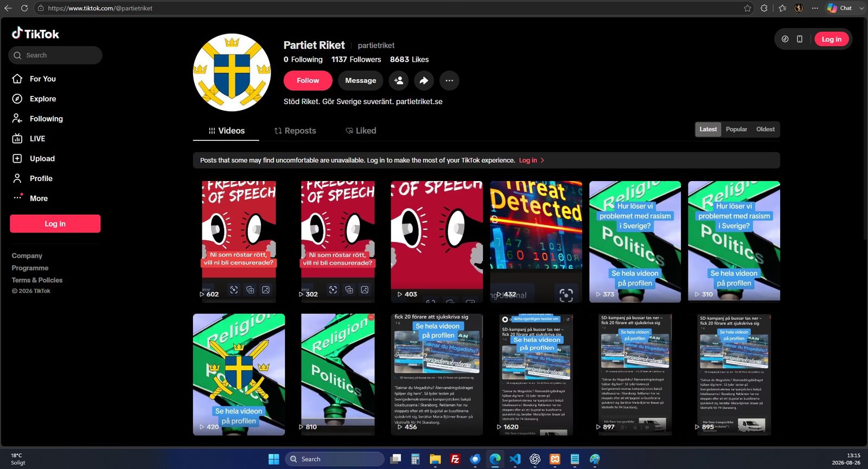This screenshot has width=868, height=469.
Task: Open the taskbar clock showing 13:15
Action: click(846, 459)
